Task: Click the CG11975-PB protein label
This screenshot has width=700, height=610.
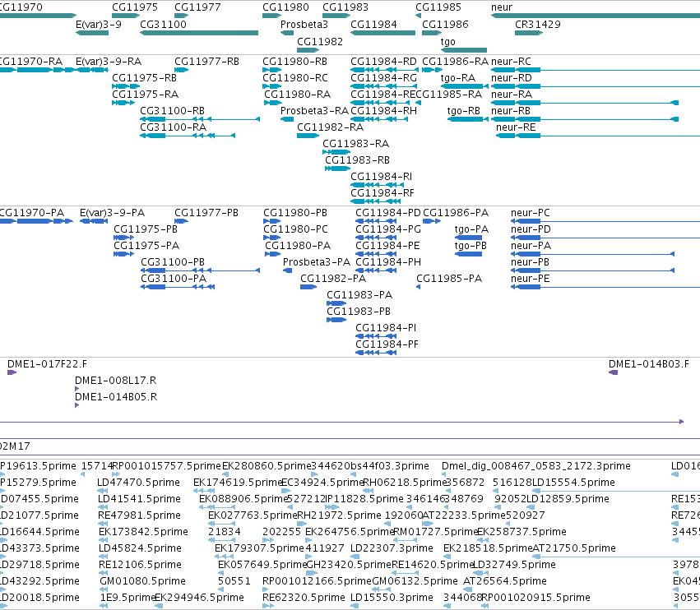Action: point(146,229)
